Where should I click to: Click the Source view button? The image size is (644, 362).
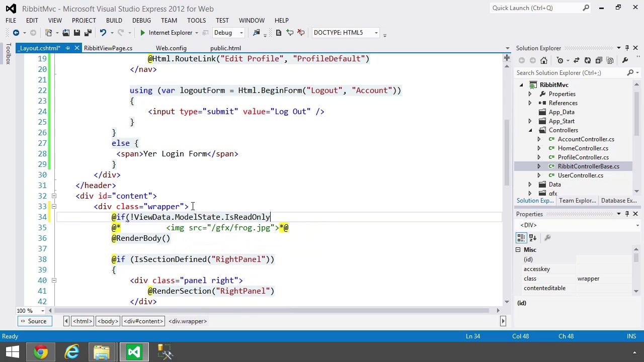click(x=33, y=321)
